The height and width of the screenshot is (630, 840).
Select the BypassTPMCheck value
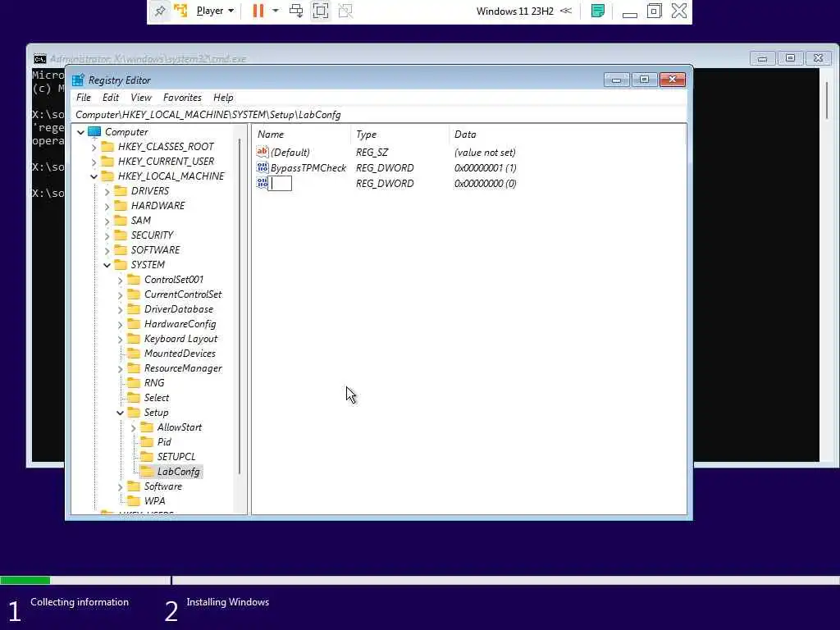pos(308,167)
